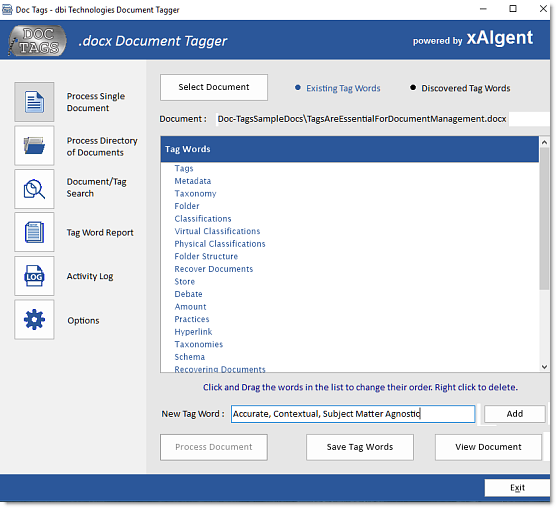
Task: Click the tag list scroll up arrow
Action: point(544,142)
